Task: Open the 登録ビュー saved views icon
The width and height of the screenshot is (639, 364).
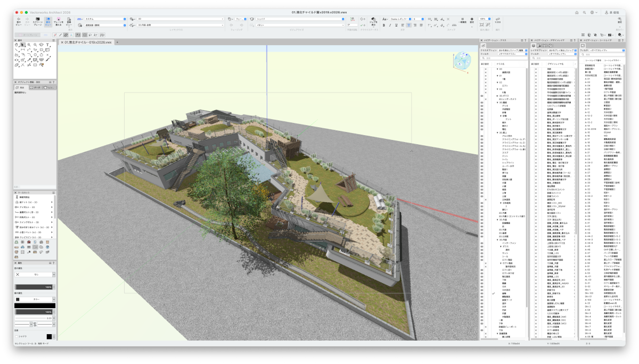Action: 69,23
